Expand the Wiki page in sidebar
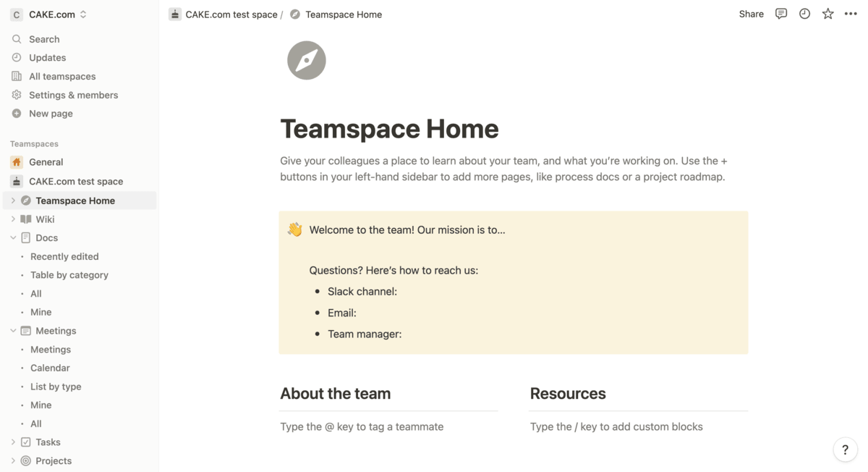Screen dimensions: 868x472 coord(13,219)
